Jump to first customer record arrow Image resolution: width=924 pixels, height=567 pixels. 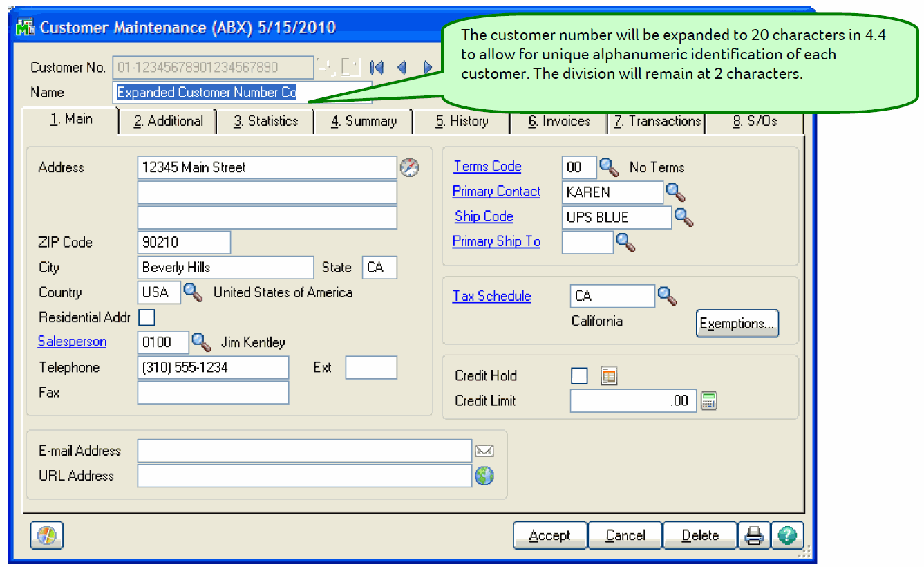[x=377, y=67]
